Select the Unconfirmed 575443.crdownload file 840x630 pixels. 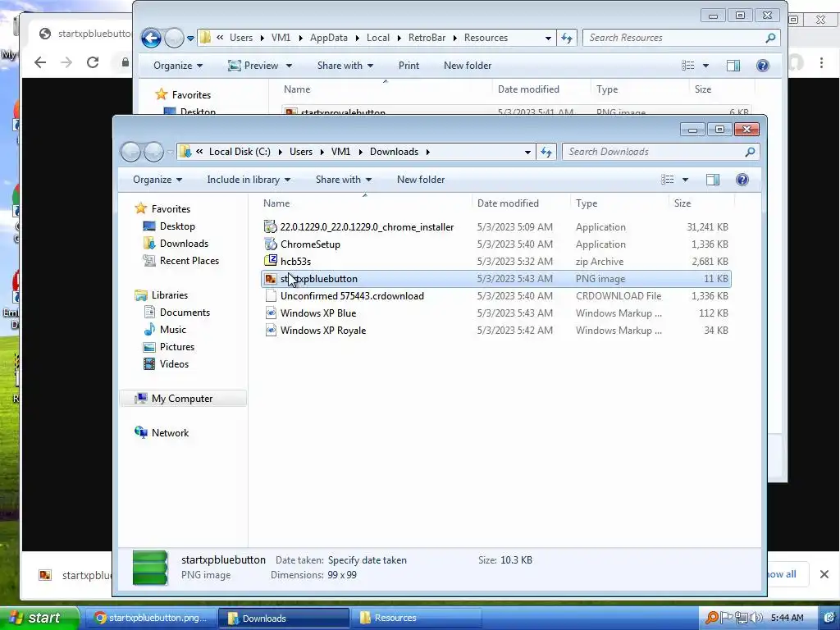click(352, 295)
